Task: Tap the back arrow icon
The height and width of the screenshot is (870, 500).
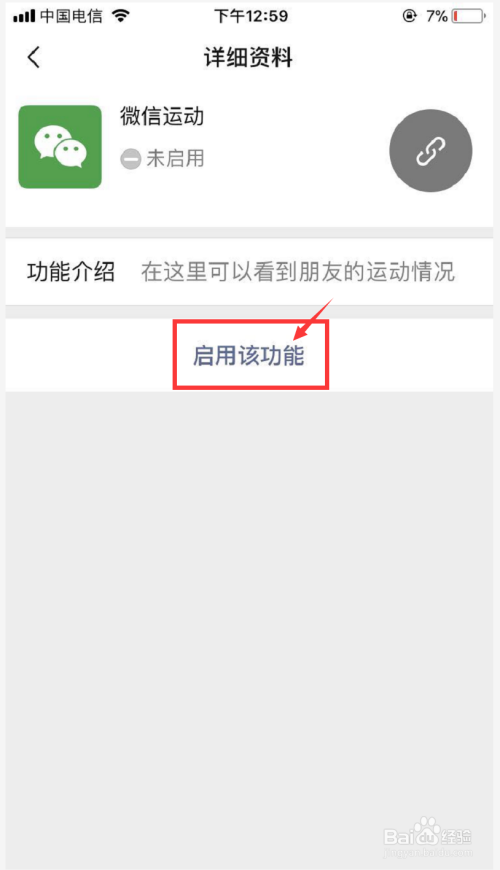Action: [34, 57]
